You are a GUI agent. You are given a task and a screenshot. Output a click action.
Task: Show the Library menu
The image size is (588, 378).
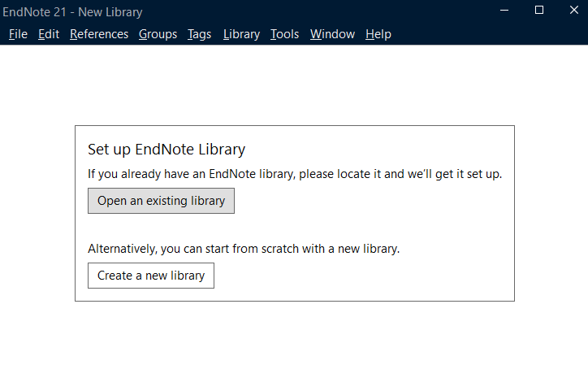[241, 34]
